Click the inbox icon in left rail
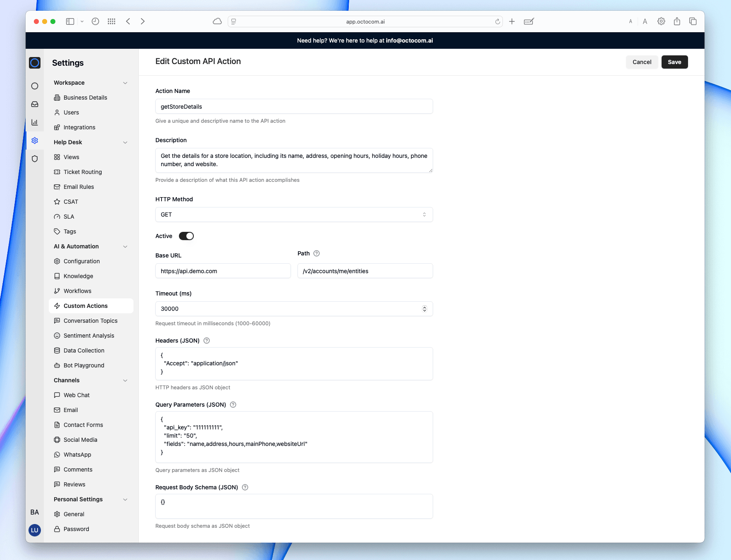 (35, 104)
